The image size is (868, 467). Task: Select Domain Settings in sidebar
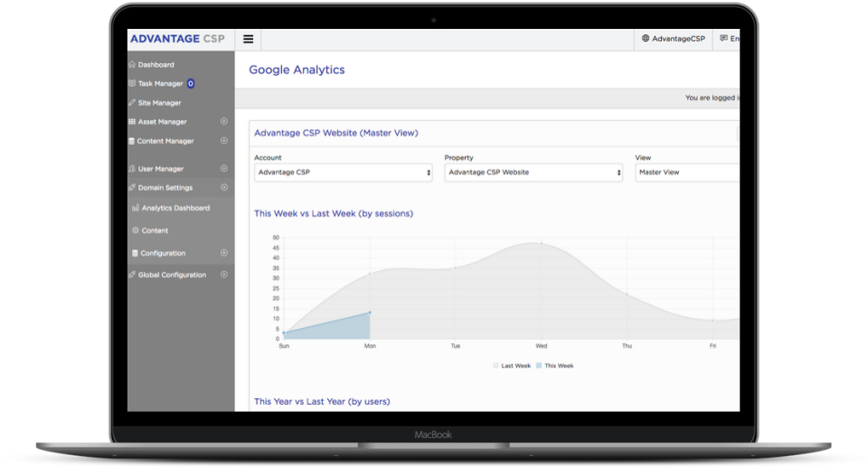165,188
